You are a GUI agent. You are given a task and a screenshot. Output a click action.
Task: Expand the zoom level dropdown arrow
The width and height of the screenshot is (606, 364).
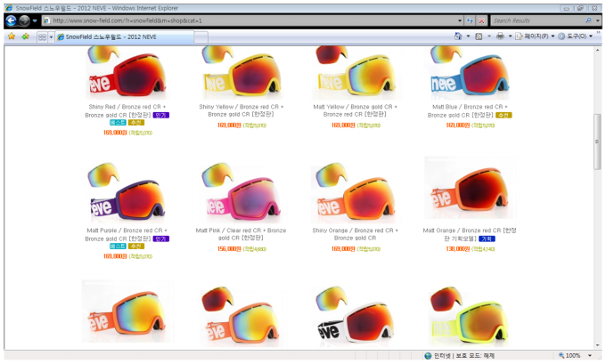[590, 355]
